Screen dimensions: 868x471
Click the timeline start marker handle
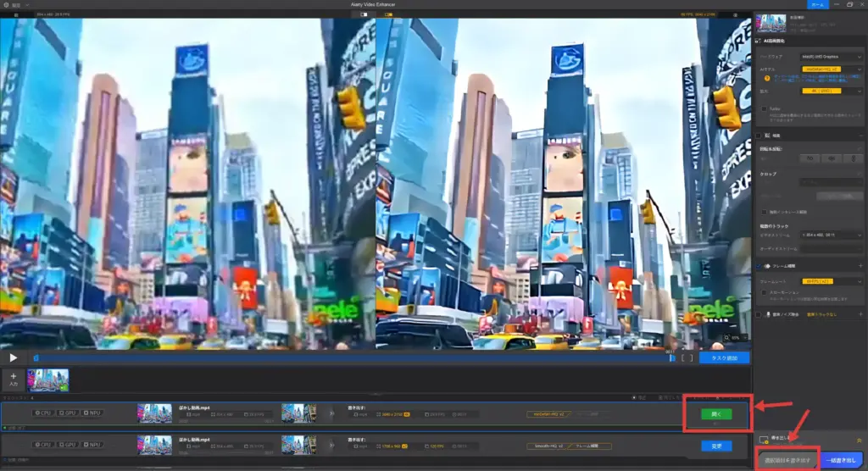point(36,358)
